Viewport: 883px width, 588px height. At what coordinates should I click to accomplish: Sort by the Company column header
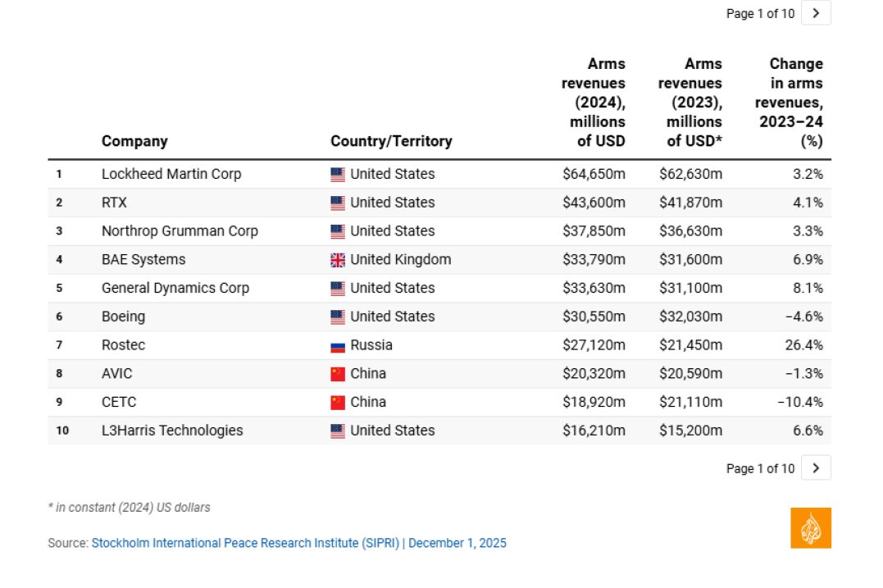click(x=134, y=141)
